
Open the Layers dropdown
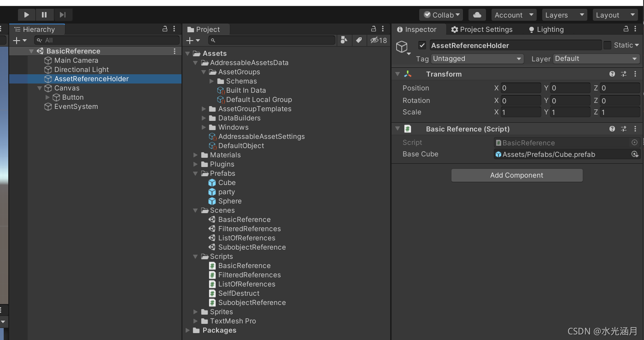click(565, 15)
